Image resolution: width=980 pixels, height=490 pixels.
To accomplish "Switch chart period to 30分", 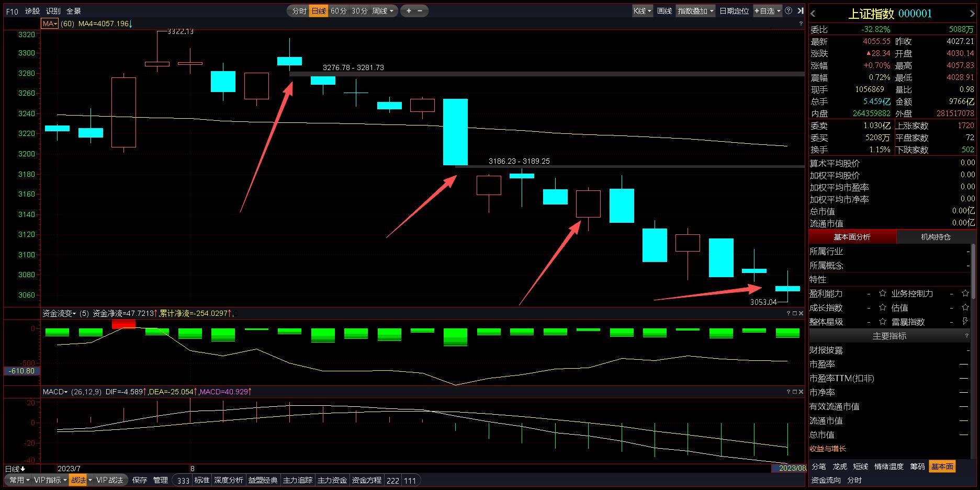I will point(359,10).
